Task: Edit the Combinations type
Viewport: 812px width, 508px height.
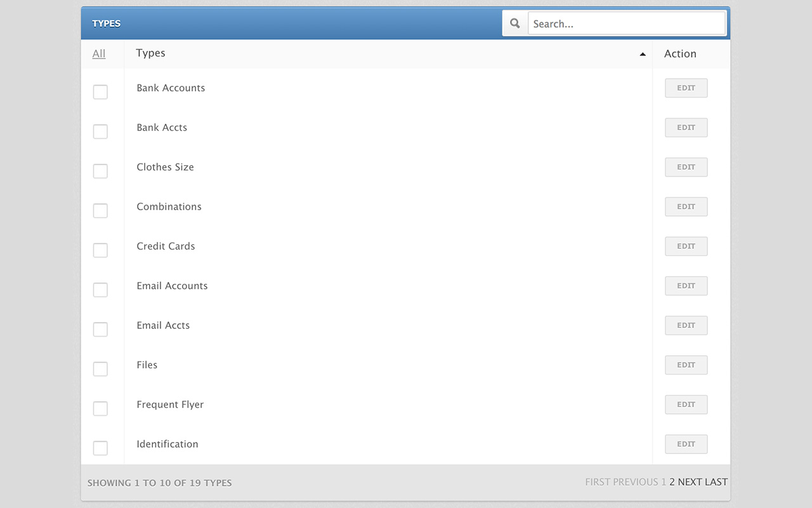Action: [686, 206]
